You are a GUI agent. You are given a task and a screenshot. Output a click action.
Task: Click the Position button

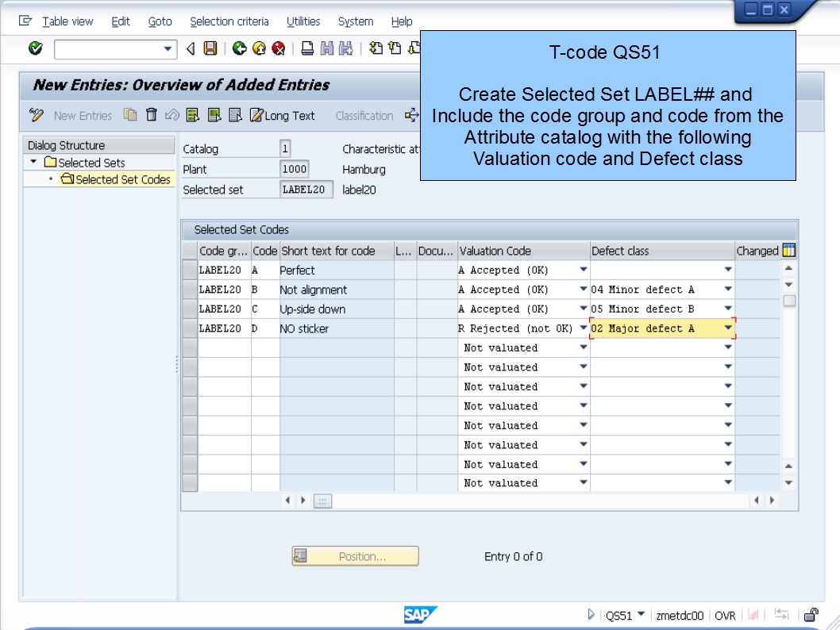pos(355,555)
